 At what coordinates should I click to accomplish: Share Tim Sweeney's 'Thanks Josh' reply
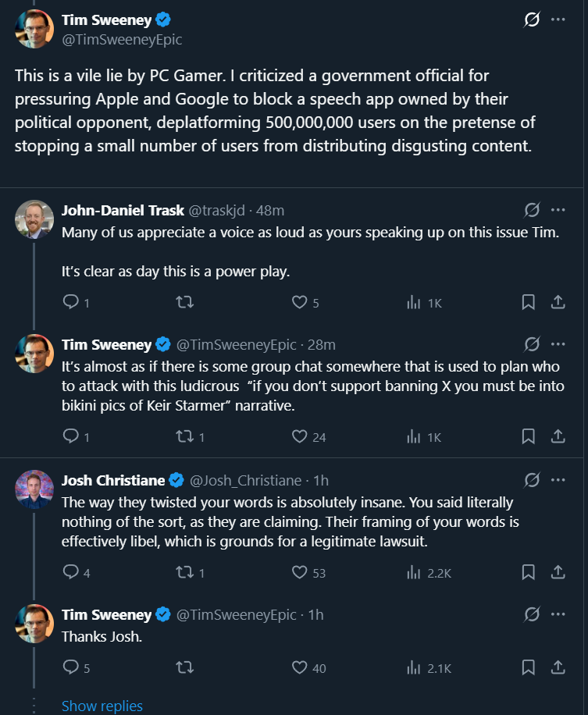558,667
